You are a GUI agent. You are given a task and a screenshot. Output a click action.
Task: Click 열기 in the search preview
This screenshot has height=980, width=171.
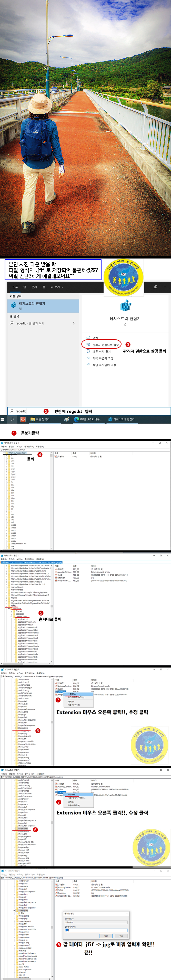(95, 338)
